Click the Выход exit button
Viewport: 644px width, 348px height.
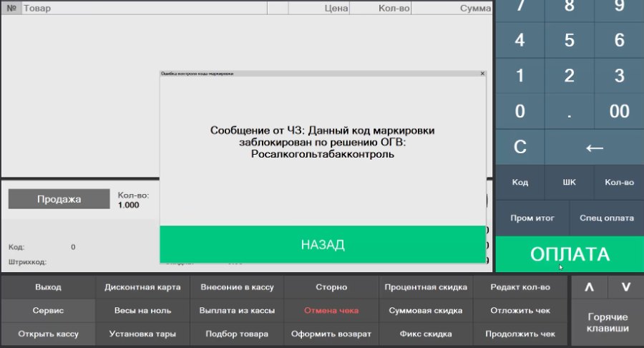point(48,287)
